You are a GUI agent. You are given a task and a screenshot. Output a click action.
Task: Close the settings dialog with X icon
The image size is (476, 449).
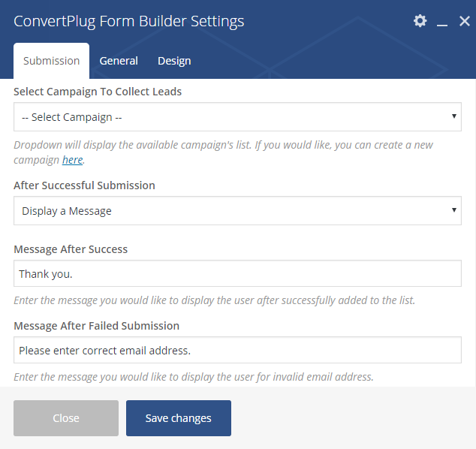(465, 21)
